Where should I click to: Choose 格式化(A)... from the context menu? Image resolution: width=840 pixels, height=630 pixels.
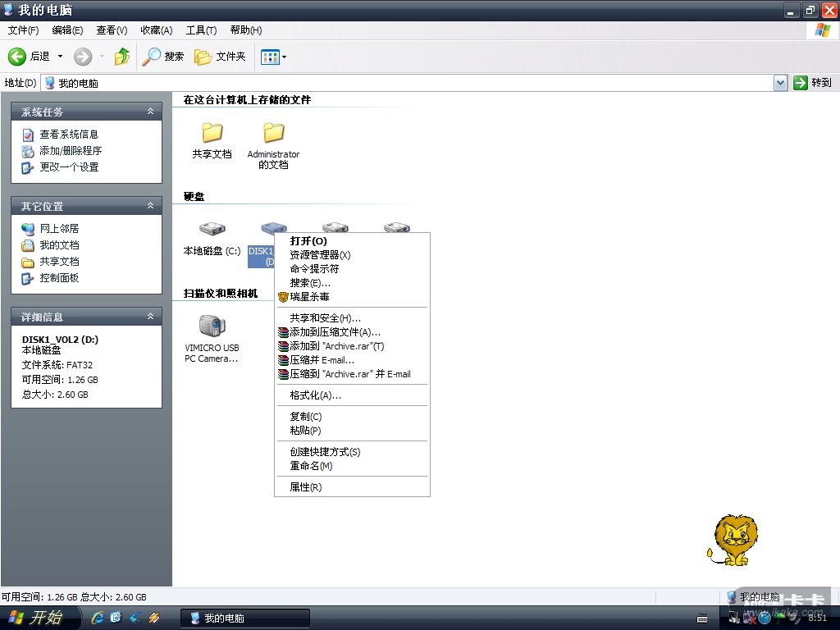tap(315, 395)
